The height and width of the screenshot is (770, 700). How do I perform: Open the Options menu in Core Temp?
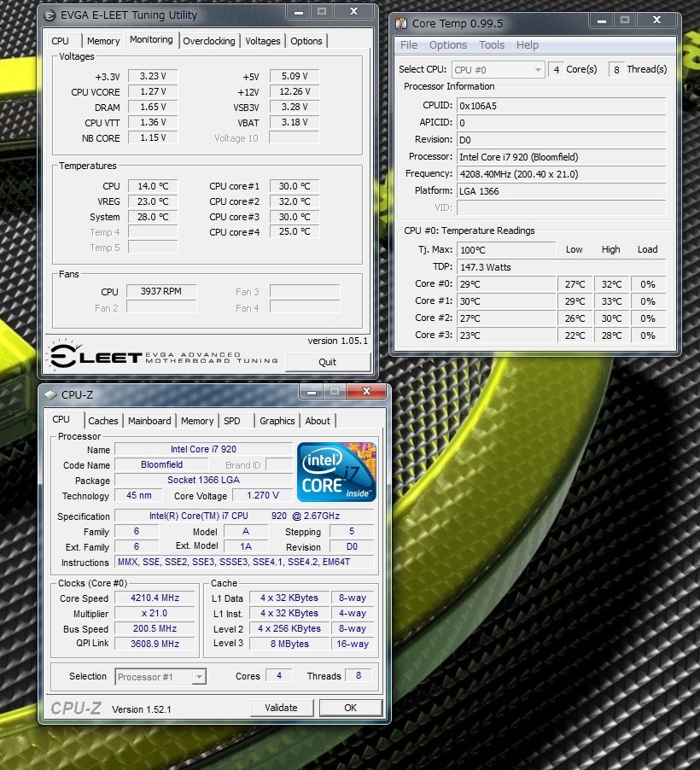click(448, 45)
